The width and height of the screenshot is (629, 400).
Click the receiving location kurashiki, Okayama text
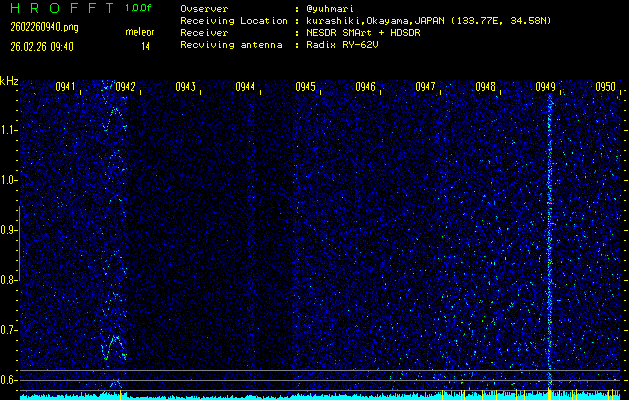pyautogui.click(x=428, y=21)
